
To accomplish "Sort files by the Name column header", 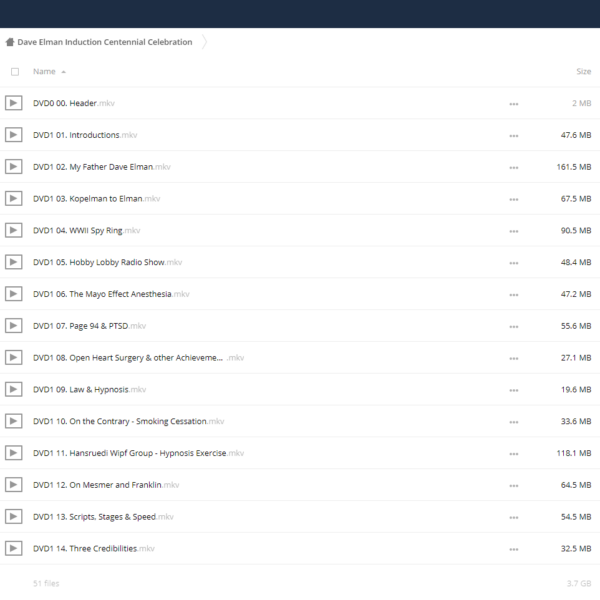I will click(44, 72).
